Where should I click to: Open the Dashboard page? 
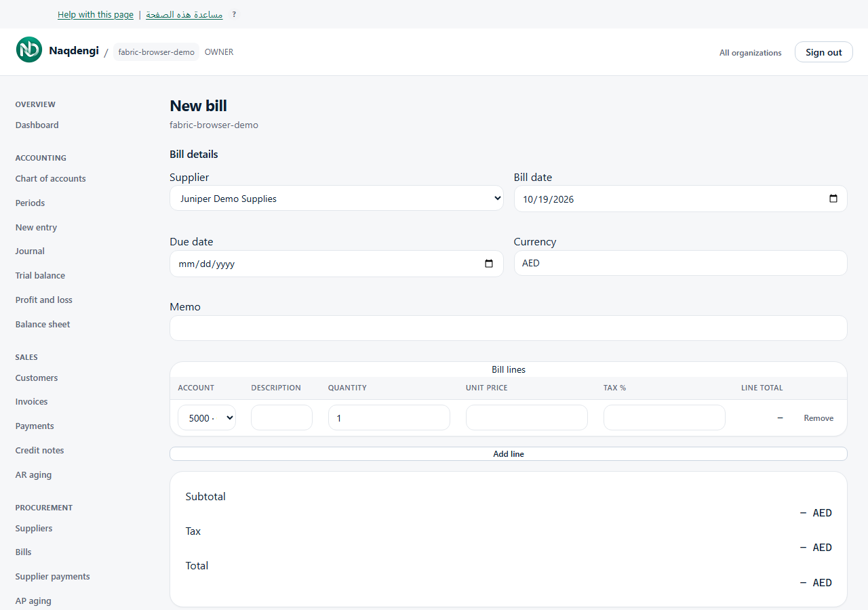[x=37, y=125]
